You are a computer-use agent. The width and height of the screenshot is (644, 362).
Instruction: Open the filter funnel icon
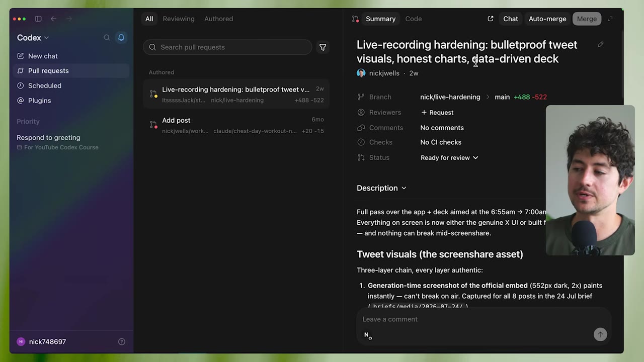pos(323,47)
